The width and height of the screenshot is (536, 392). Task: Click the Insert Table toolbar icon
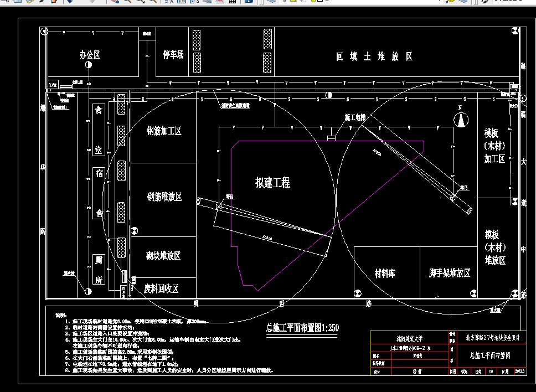click(x=232, y=3)
